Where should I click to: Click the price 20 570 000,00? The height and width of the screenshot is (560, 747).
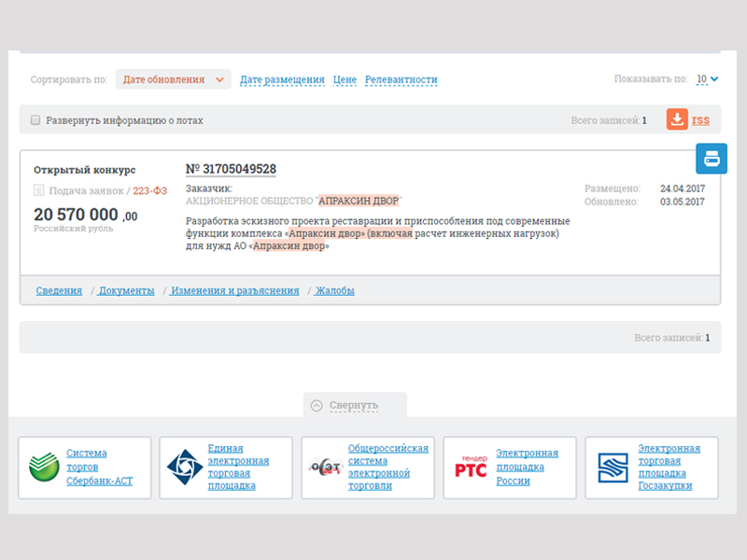(x=86, y=215)
